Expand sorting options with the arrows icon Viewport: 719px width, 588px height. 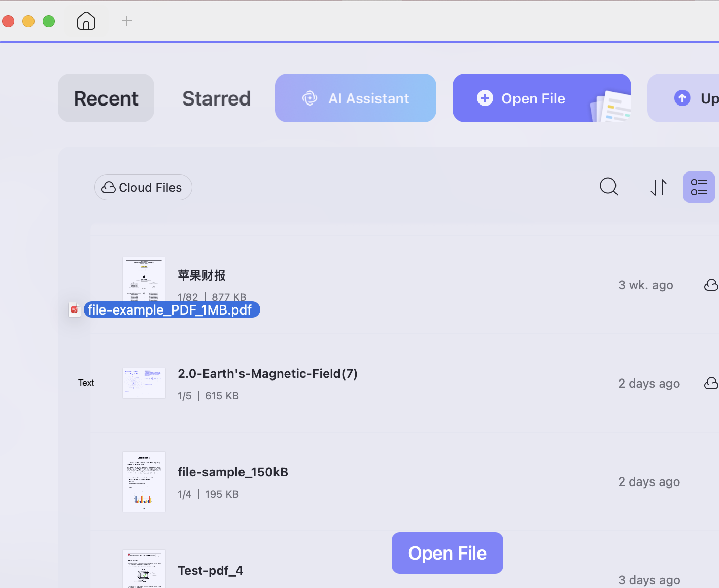click(x=659, y=187)
